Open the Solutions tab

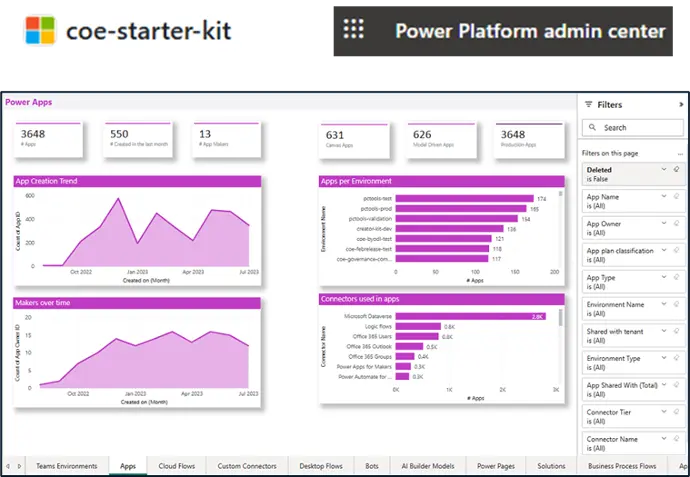[551, 466]
